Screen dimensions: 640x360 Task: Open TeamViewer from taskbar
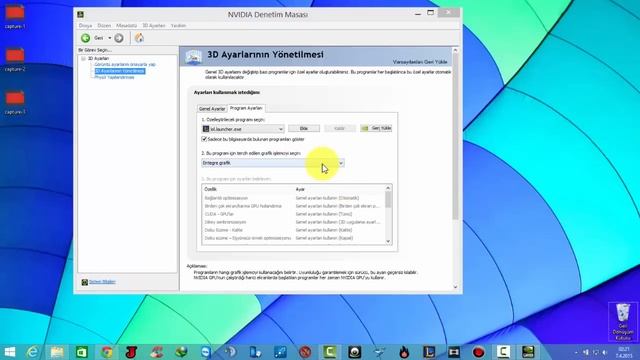click(x=206, y=352)
